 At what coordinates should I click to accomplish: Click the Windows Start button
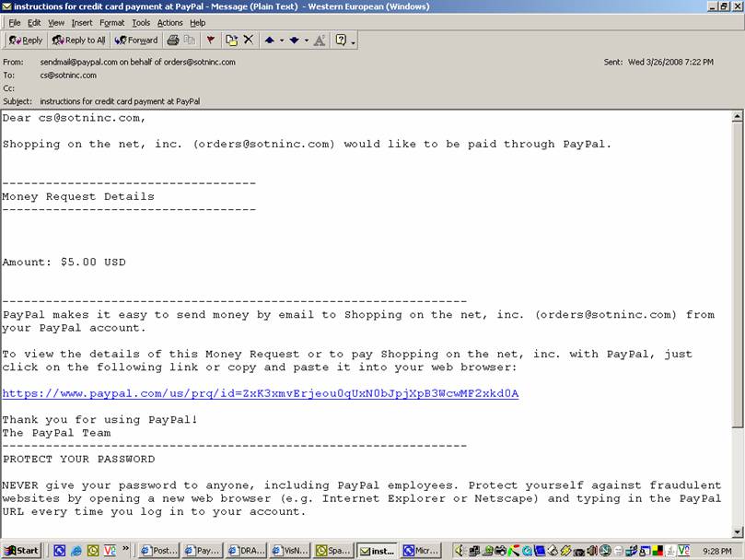coord(21,551)
